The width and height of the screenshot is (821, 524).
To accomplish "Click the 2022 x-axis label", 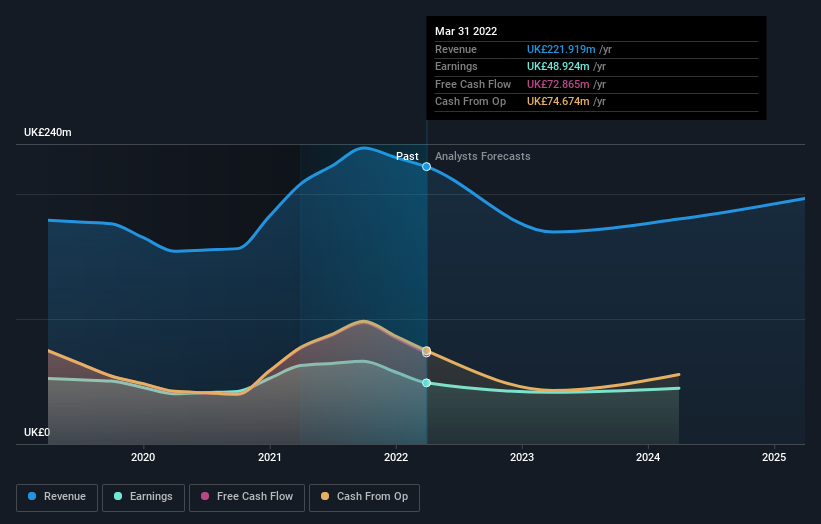I will click(x=396, y=457).
